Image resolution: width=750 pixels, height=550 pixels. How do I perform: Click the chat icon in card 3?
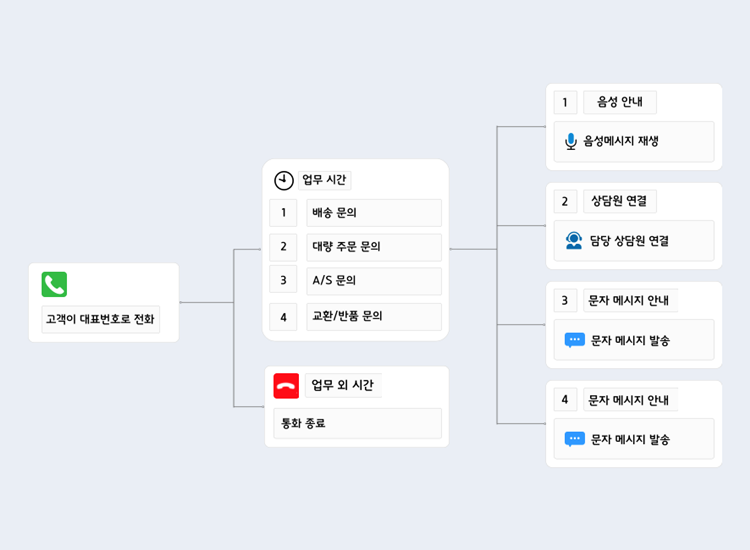(575, 340)
